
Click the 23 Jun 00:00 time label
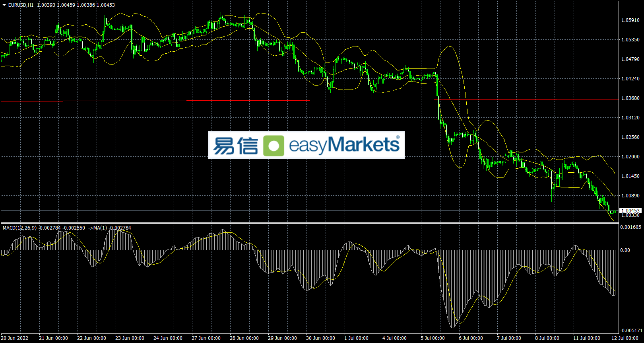pyautogui.click(x=130, y=338)
